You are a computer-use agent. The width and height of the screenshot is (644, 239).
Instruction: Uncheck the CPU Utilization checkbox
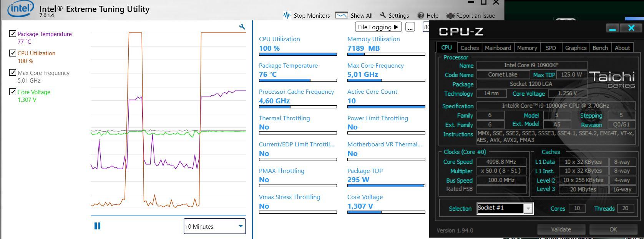click(13, 53)
